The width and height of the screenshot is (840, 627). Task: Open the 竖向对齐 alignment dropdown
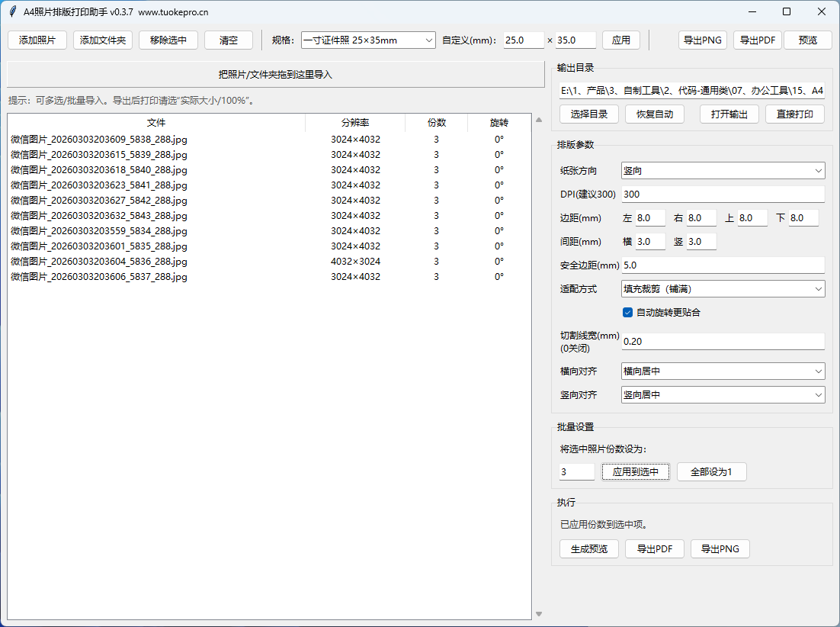[723, 395]
